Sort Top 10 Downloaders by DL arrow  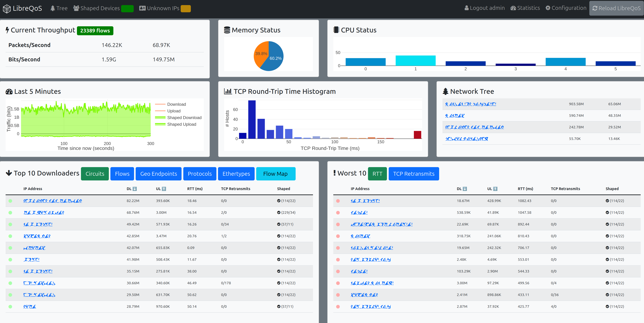tap(135, 189)
